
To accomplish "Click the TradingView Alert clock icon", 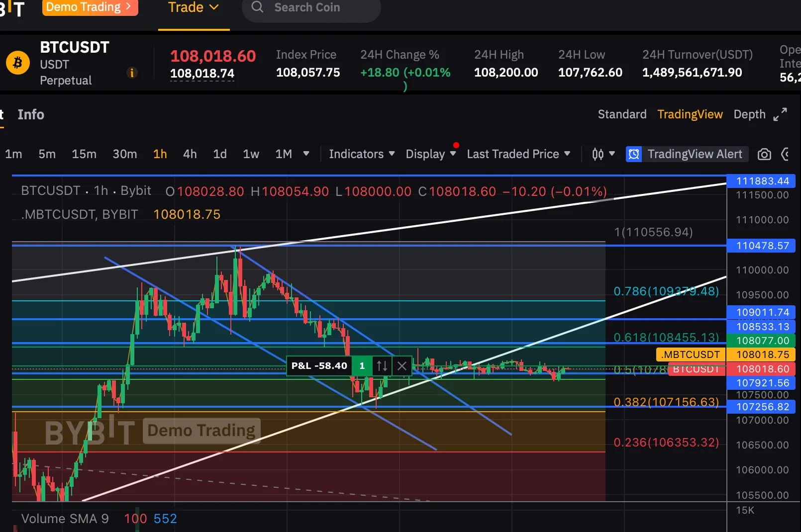I will click(634, 154).
